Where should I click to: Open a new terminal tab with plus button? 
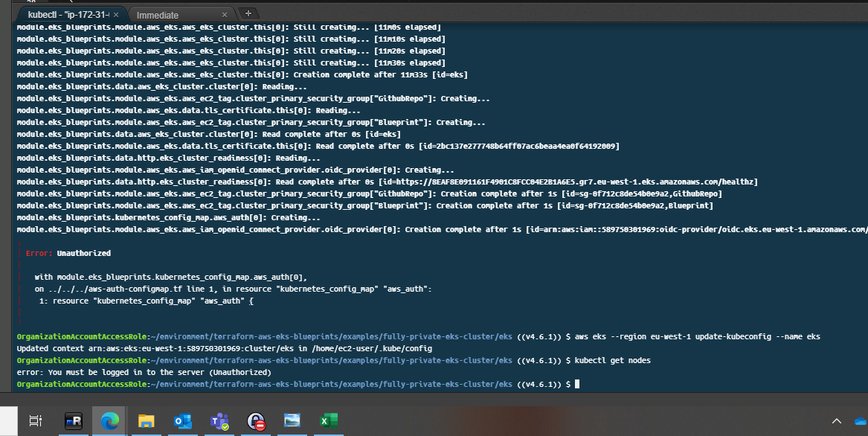click(248, 13)
